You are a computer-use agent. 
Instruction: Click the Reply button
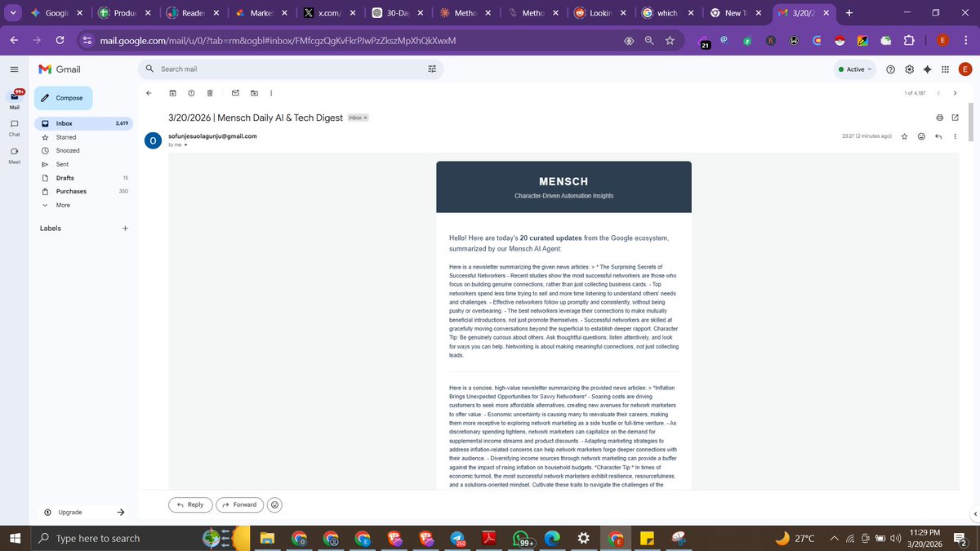190,504
